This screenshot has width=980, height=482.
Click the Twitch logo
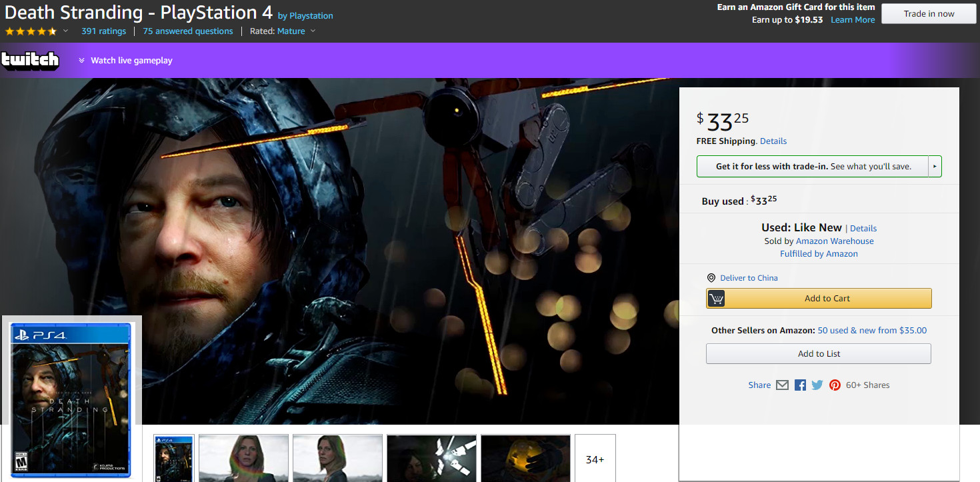pos(30,60)
